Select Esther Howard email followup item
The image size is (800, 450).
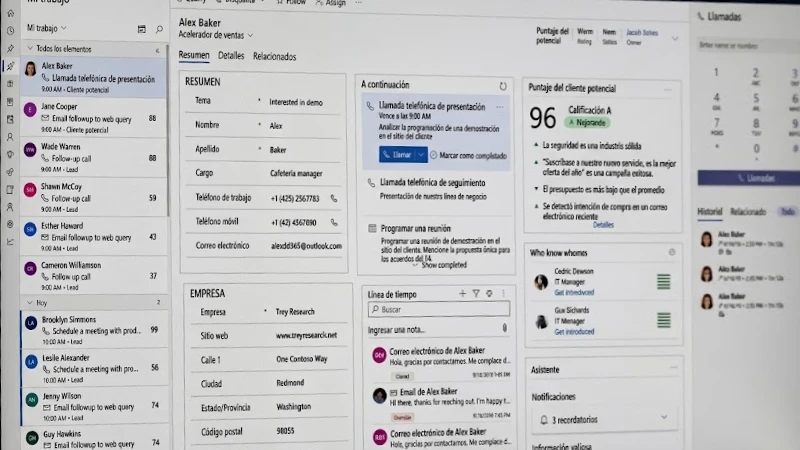click(93, 237)
